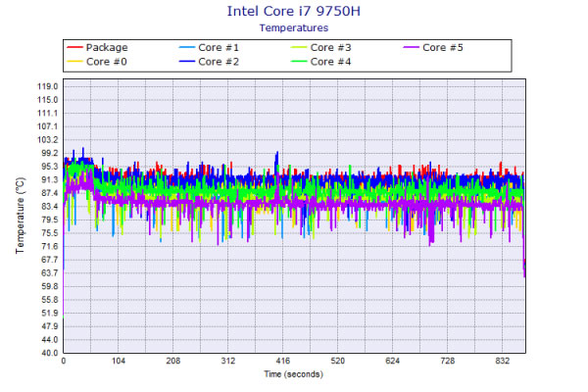Click the chart title Intel Core i7 9750H

[x=294, y=11]
